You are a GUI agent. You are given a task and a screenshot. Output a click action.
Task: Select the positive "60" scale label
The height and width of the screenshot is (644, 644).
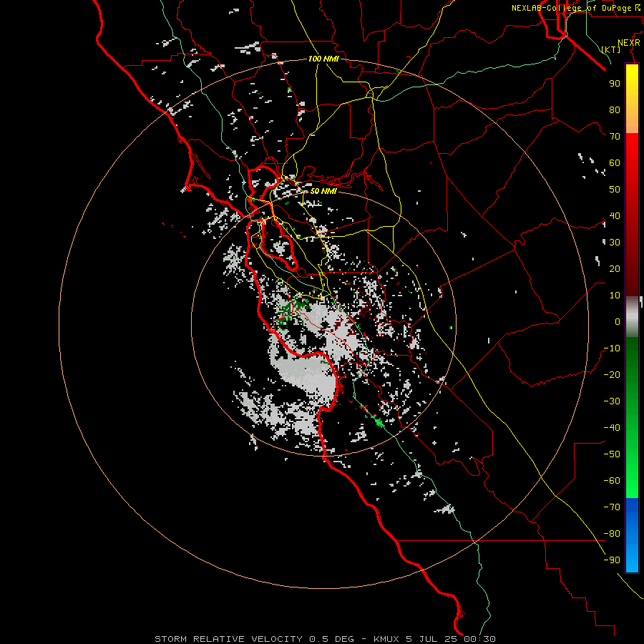pyautogui.click(x=615, y=162)
